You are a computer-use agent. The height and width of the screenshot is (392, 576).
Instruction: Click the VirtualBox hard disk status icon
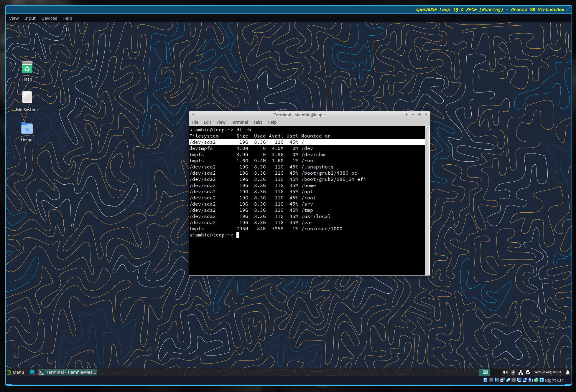click(485, 380)
